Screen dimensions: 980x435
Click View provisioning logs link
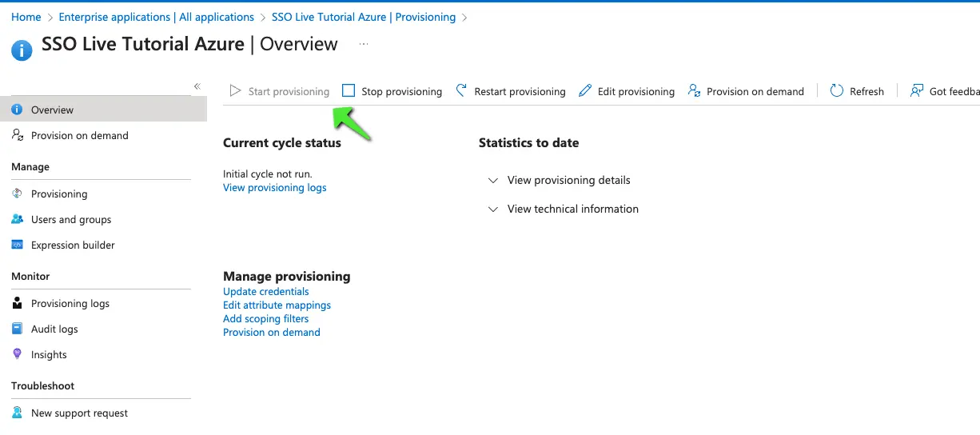[275, 188]
